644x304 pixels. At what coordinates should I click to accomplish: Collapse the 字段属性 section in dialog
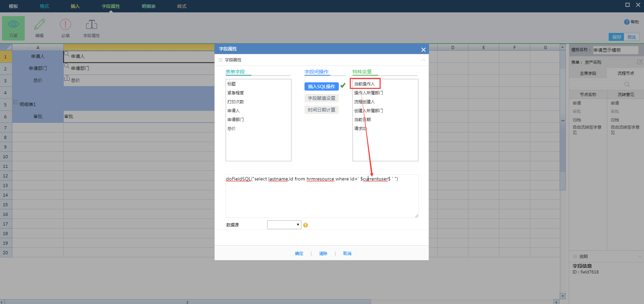tap(423, 60)
